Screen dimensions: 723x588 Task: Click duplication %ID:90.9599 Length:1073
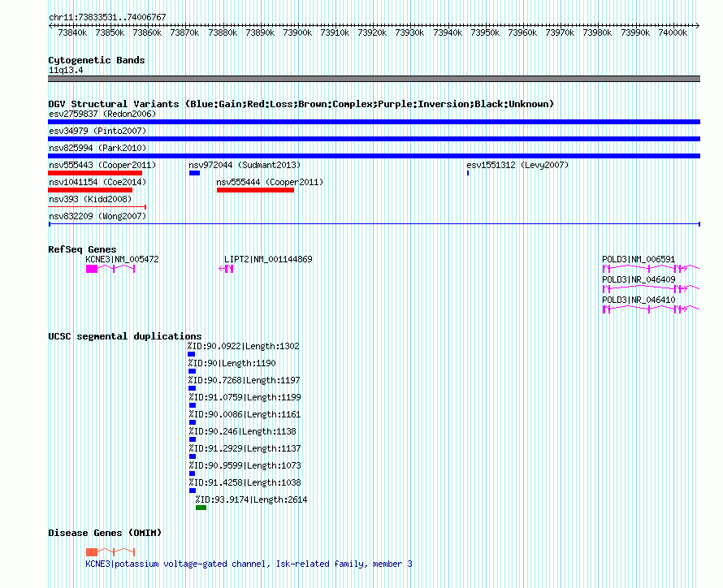click(x=193, y=473)
